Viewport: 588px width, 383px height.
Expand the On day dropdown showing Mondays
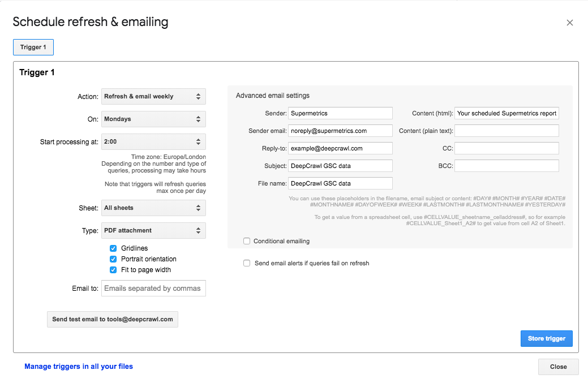tap(153, 119)
